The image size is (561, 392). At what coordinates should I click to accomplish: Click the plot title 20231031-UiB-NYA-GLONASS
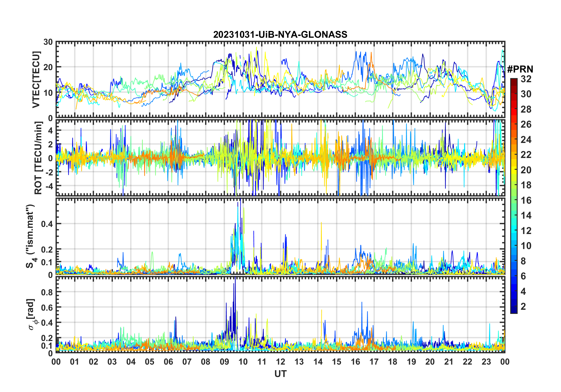tap(280, 35)
